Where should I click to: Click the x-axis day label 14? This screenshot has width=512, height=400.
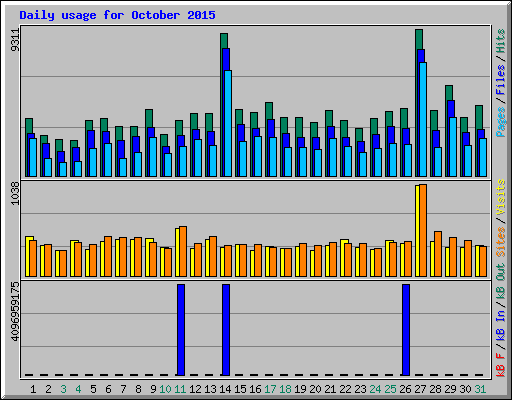[x=225, y=389]
